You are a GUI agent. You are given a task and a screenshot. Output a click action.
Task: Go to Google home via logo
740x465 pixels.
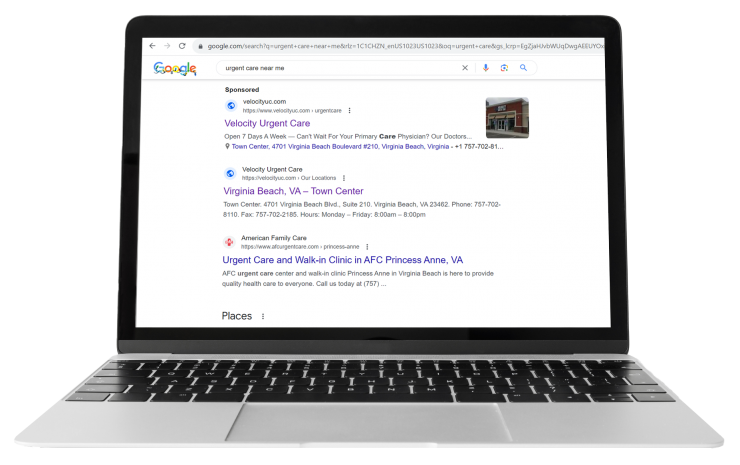(x=175, y=69)
